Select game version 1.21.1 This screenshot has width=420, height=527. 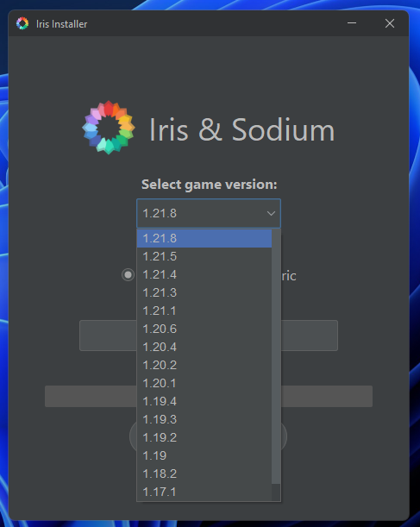204,311
